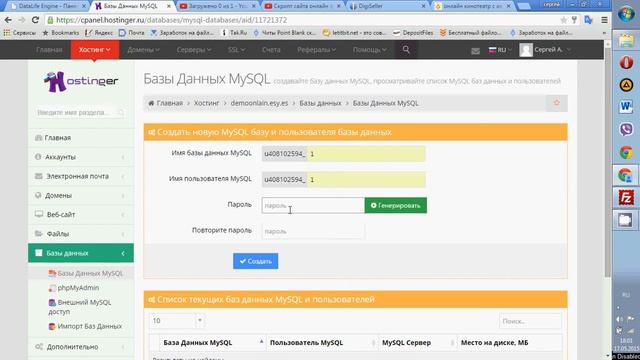Expand Файлы sidebar section
The height and width of the screenshot is (360, 640).
point(81,234)
